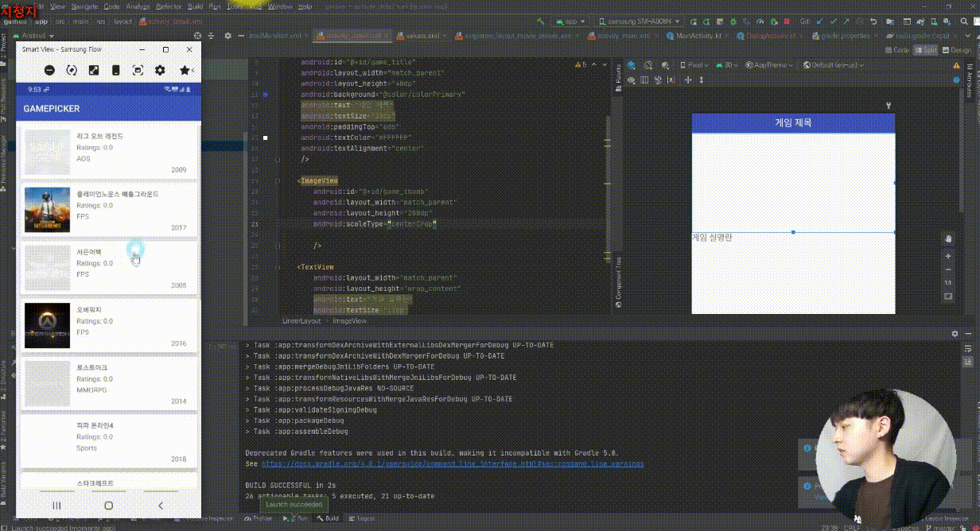Open the Pixel device preview dropdown
The height and width of the screenshot is (531, 980).
click(x=695, y=65)
